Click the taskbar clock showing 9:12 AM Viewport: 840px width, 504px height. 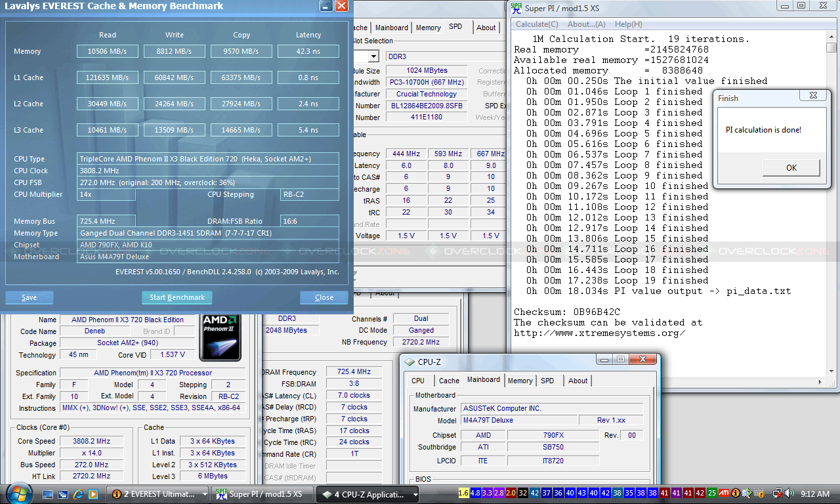(815, 493)
